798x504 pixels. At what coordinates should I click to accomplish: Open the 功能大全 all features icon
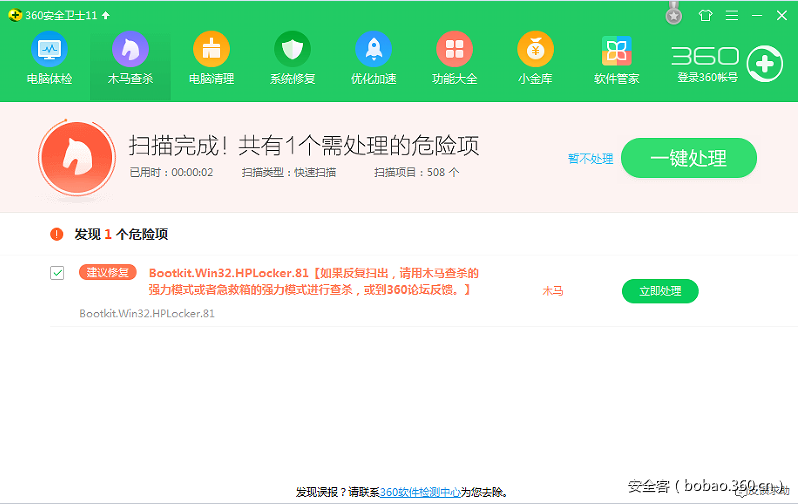pos(454,50)
